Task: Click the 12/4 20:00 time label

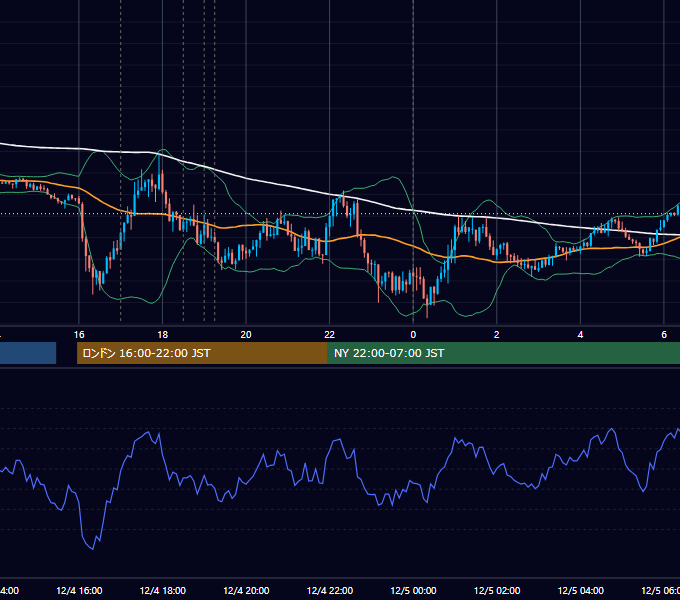Action: (246, 590)
